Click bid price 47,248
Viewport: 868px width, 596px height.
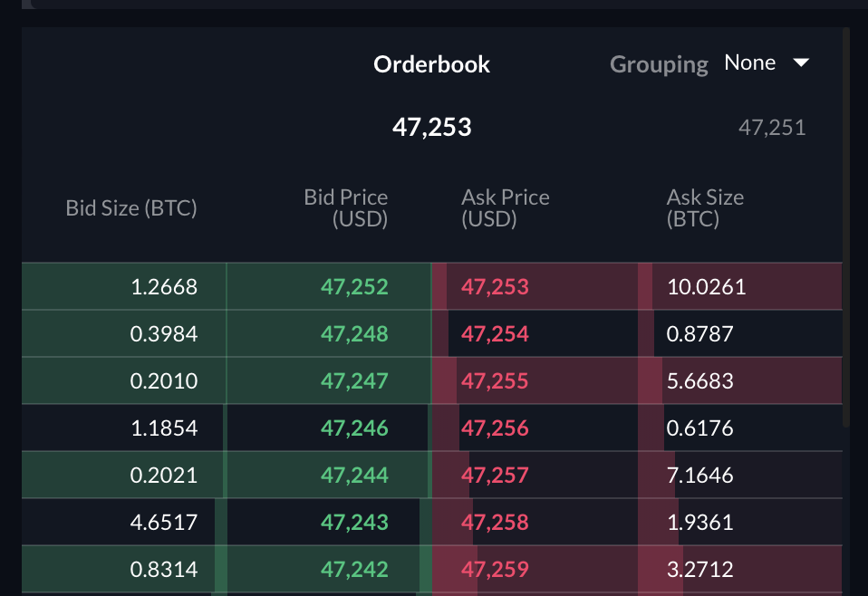[354, 334]
